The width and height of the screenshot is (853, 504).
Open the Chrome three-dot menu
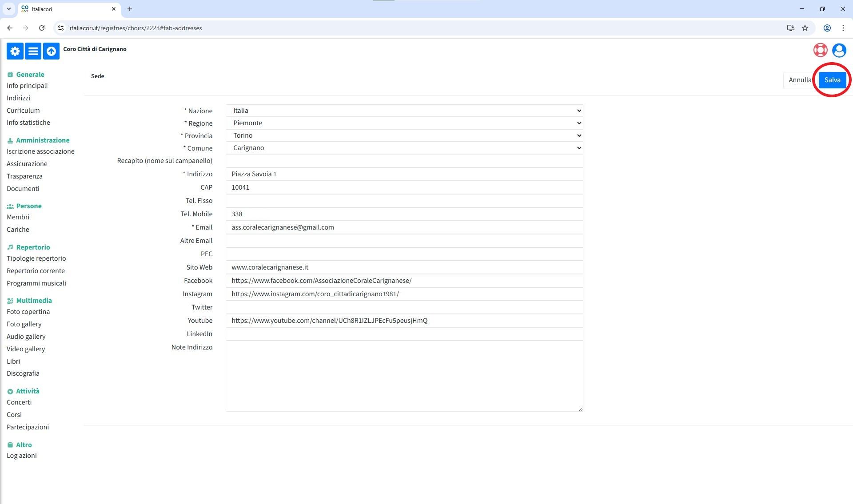(x=843, y=28)
